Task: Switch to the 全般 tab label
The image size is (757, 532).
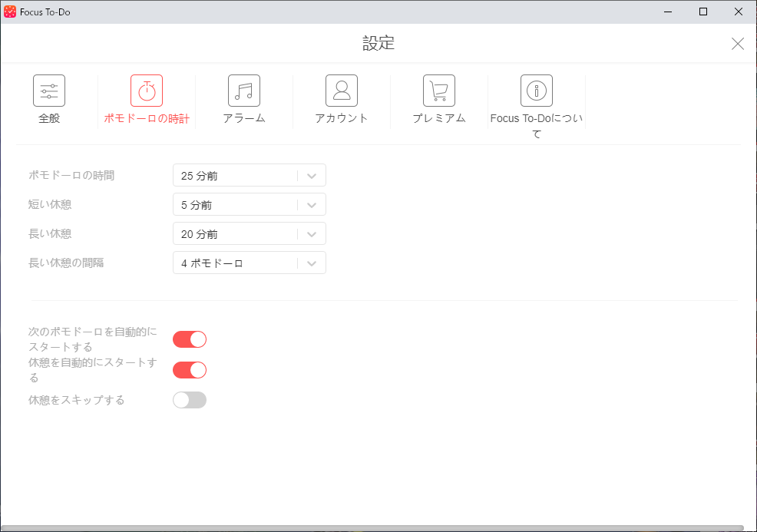Action: click(x=49, y=118)
